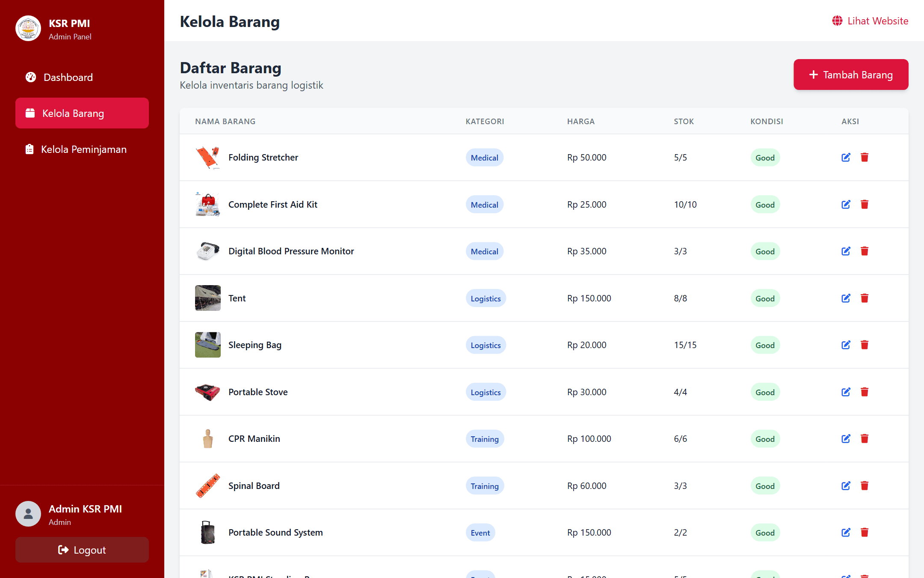Click the KSR PMI logo
Viewport: 924px width, 578px height.
point(28,28)
